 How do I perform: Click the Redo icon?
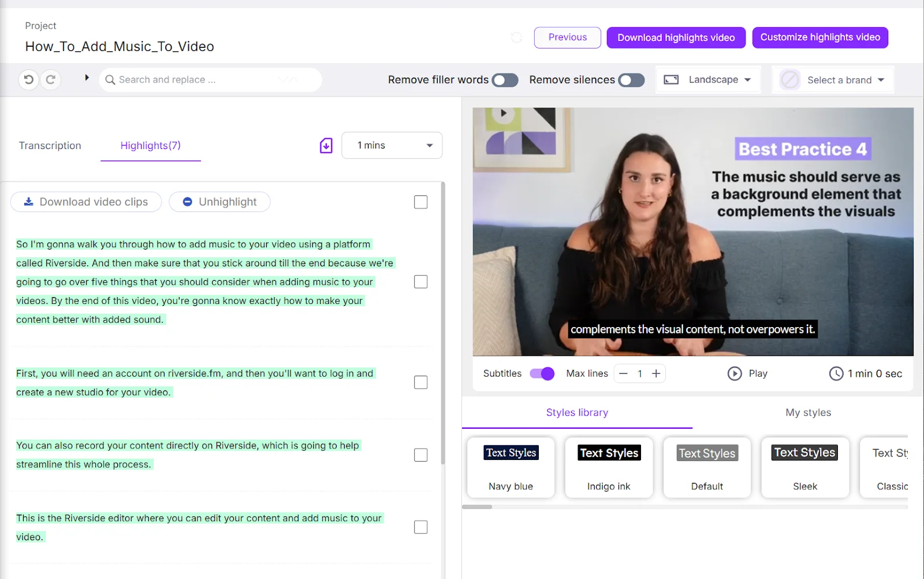tap(51, 80)
